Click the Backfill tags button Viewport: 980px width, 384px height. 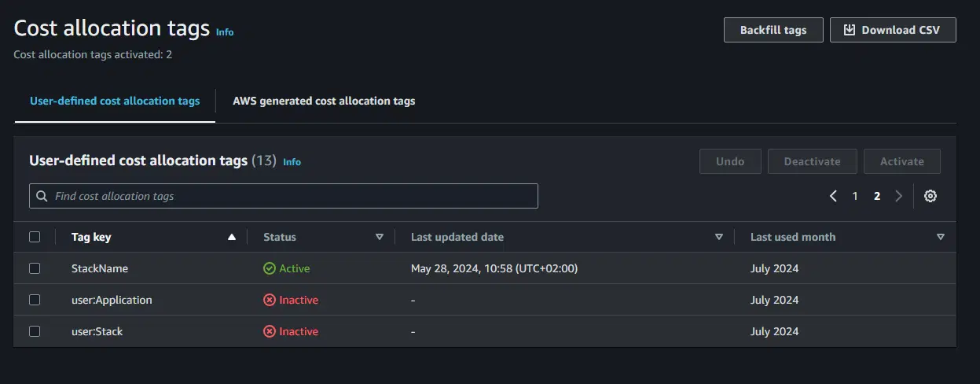(x=773, y=30)
